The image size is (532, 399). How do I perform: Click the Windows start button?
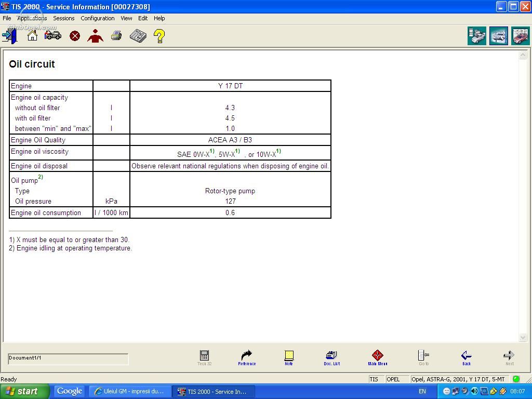pyautogui.click(x=25, y=391)
